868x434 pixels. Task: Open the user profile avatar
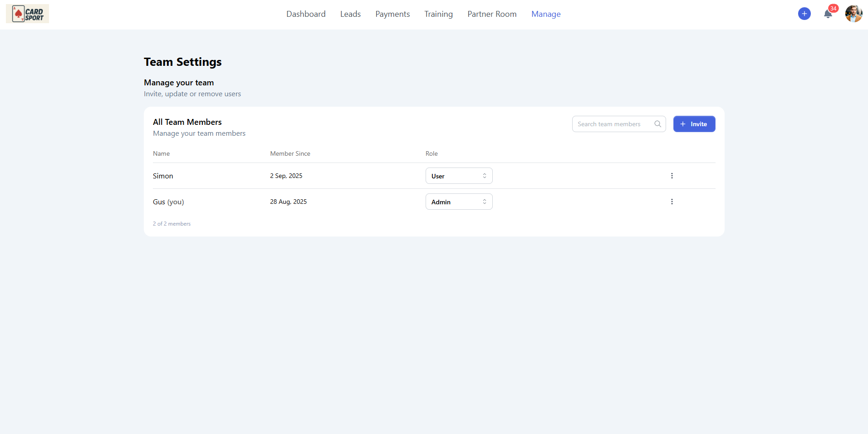[853, 14]
